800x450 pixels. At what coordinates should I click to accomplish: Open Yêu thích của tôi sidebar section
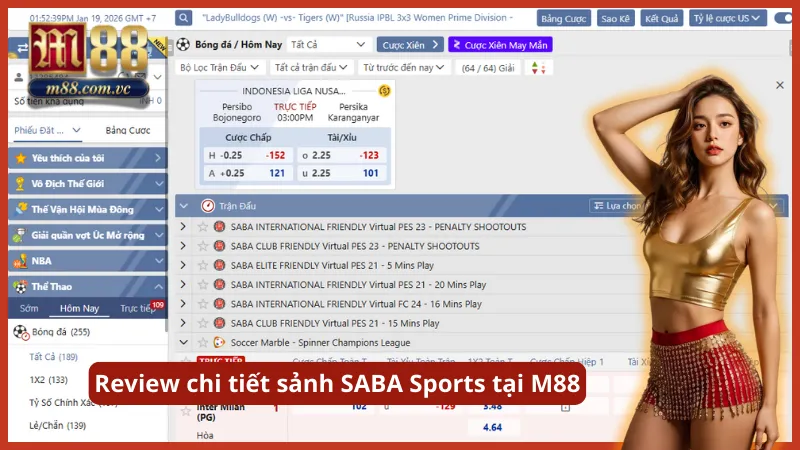(88, 158)
